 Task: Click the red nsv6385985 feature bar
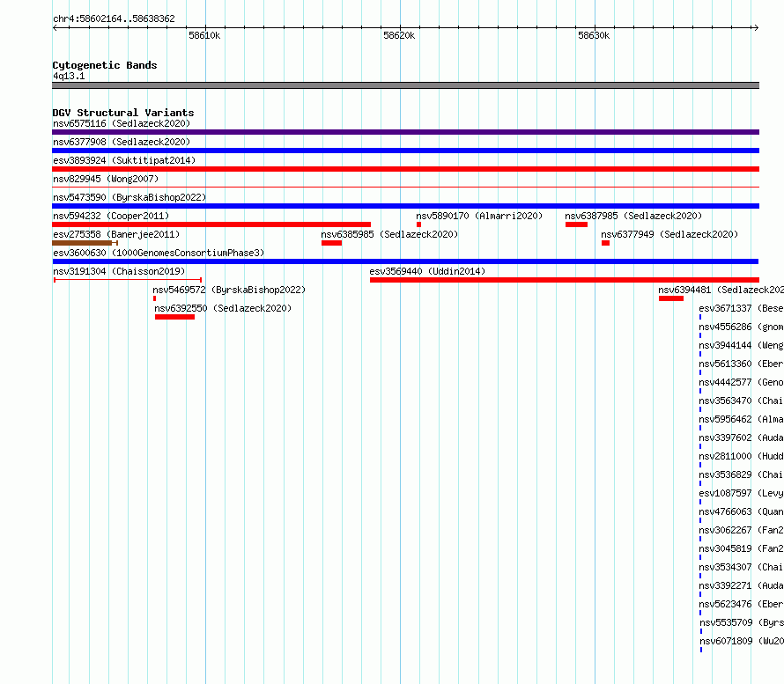tap(331, 243)
